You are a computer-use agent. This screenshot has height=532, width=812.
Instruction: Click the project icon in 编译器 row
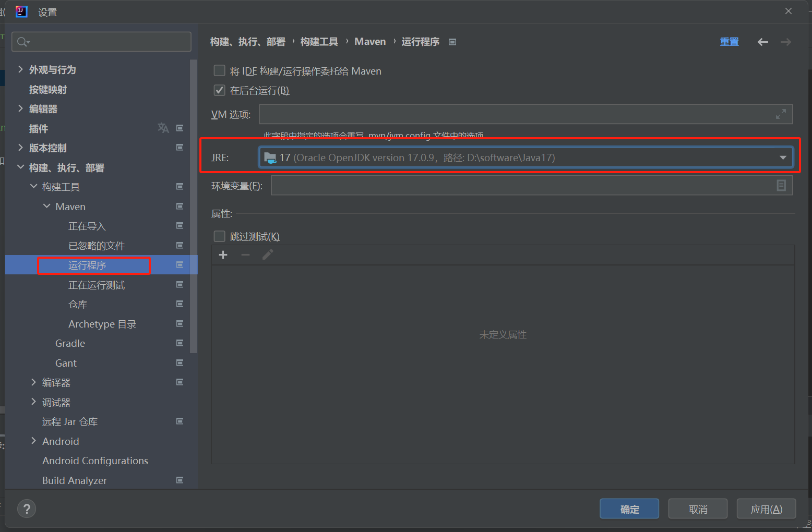pos(180,382)
